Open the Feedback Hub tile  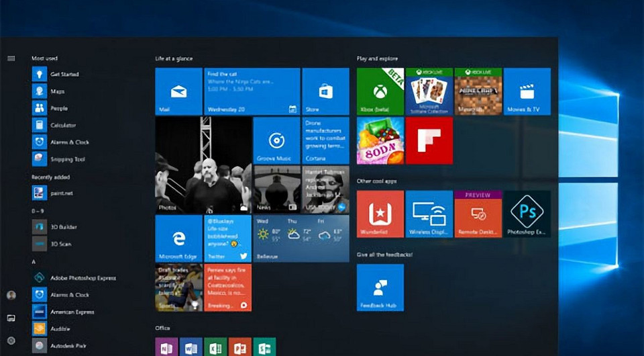click(380, 287)
